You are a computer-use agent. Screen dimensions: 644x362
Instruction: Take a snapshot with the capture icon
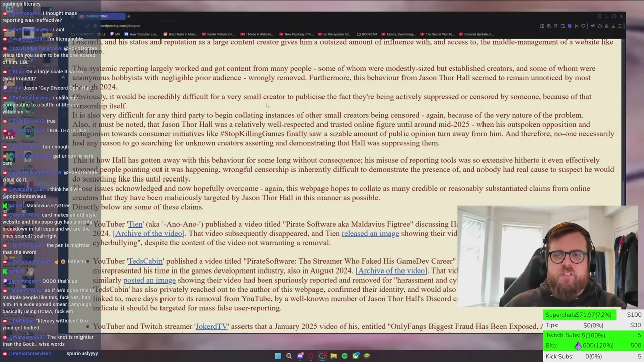tap(562, 26)
